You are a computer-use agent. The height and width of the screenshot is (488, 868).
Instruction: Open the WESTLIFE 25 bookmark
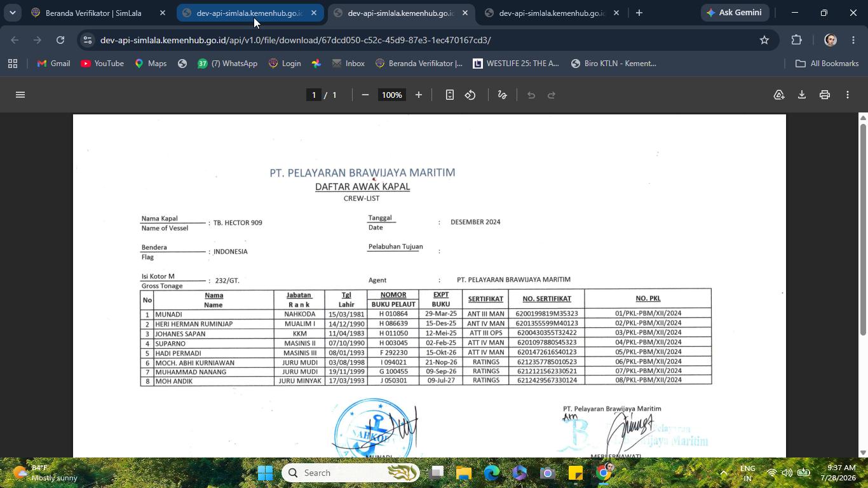(x=515, y=64)
